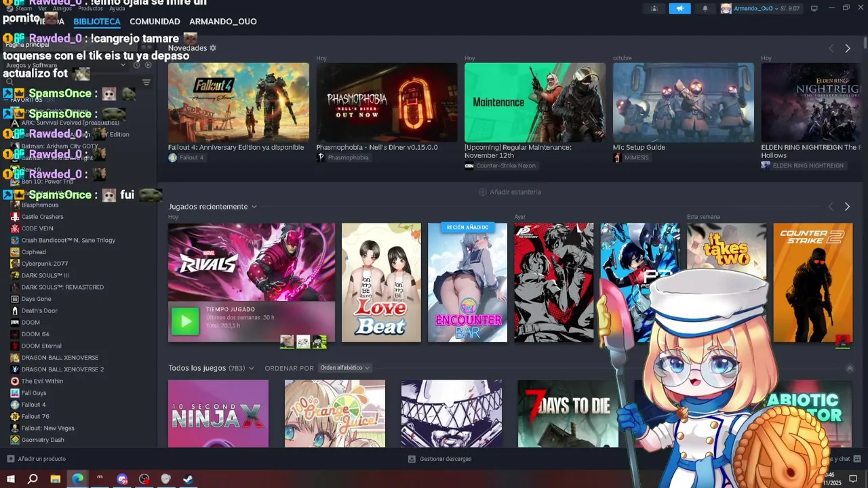Go to next page in Jugados recientemente
The height and width of the screenshot is (488, 868).
[847, 206]
